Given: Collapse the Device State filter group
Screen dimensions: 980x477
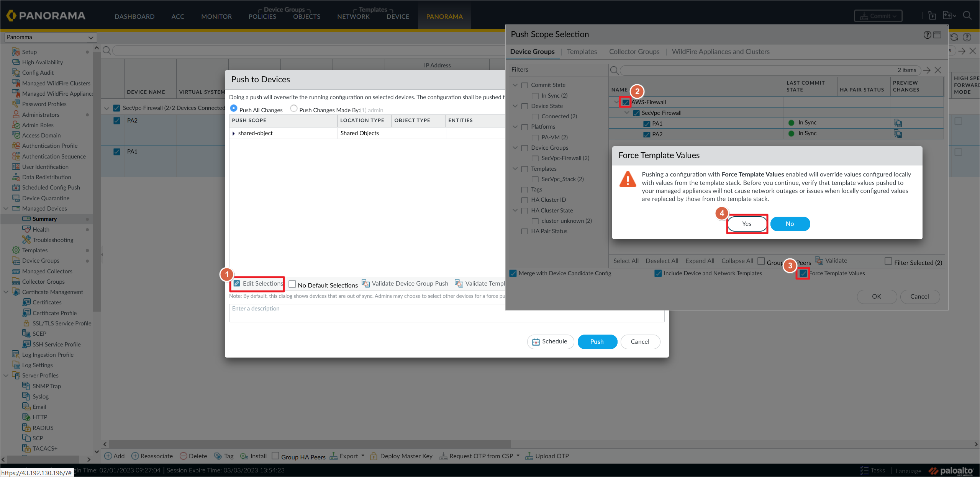Looking at the screenshot, I should click(x=515, y=106).
